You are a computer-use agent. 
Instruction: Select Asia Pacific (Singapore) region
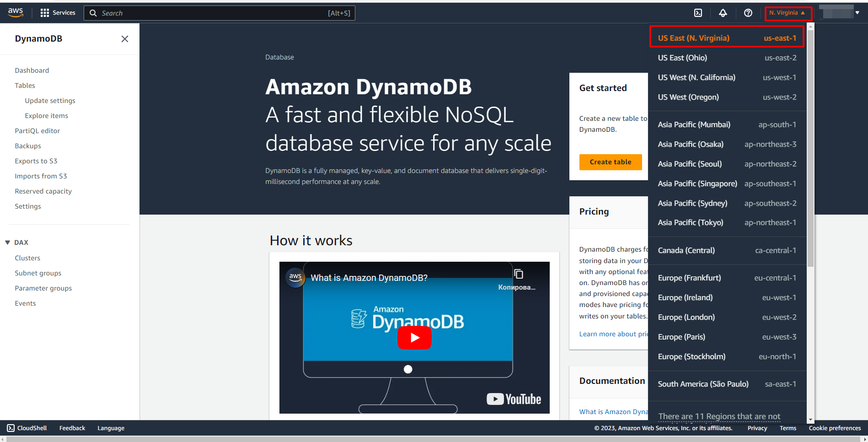pos(727,183)
